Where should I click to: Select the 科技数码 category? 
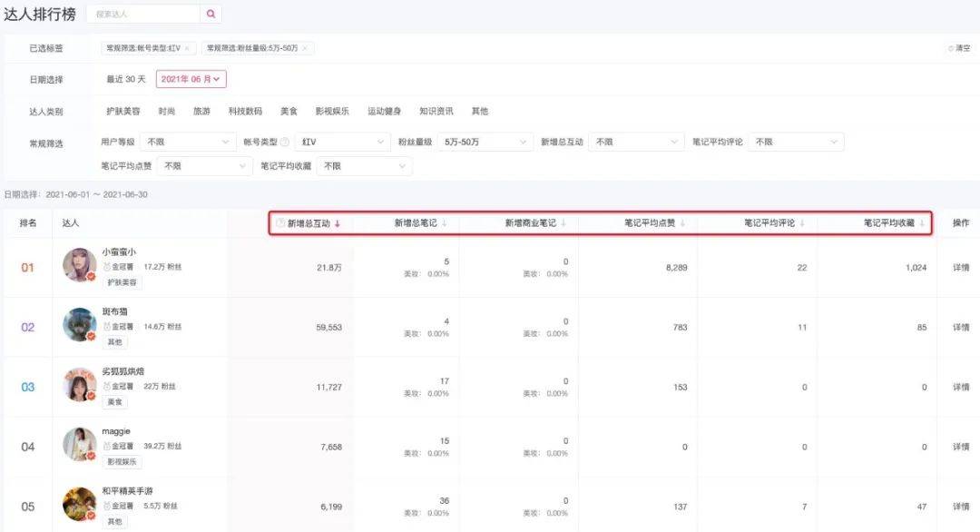(245, 112)
